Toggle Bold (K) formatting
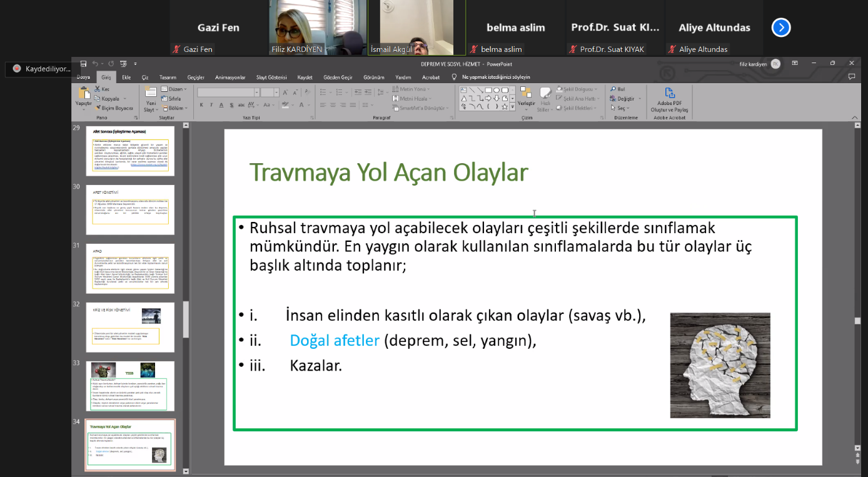Viewport: 868px width, 477px height. click(x=202, y=105)
